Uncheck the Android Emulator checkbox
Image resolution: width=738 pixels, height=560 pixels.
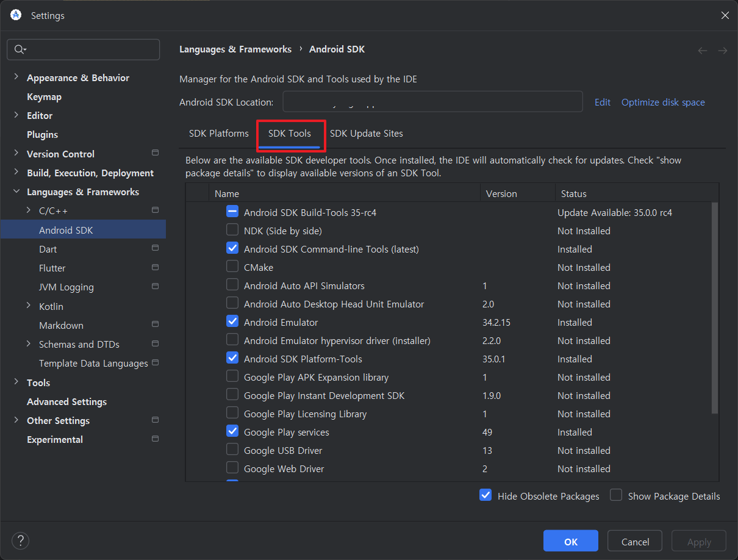pos(232,321)
